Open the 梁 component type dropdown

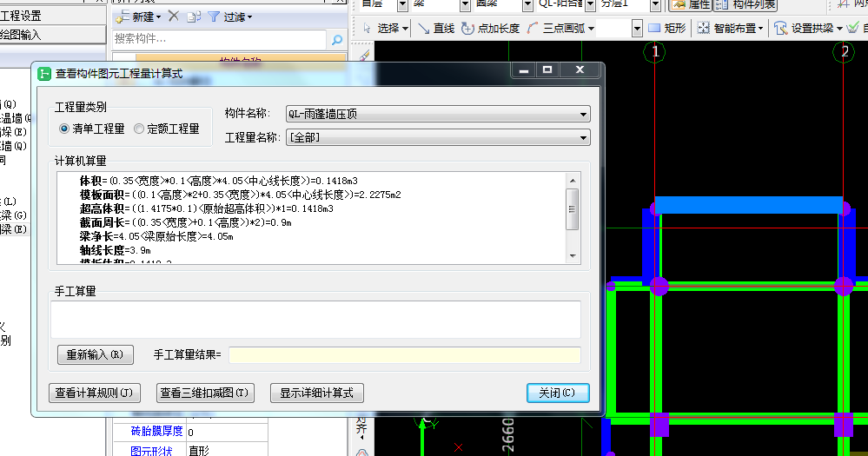click(x=465, y=5)
